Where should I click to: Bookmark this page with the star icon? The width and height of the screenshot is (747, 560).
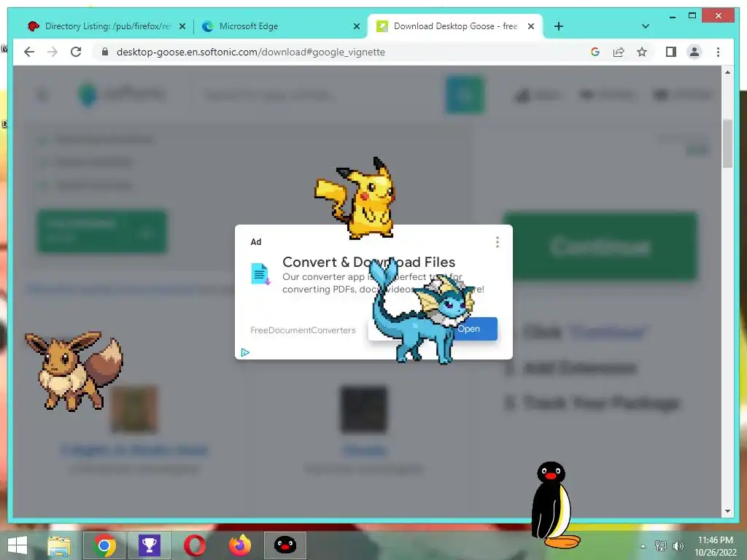[642, 52]
